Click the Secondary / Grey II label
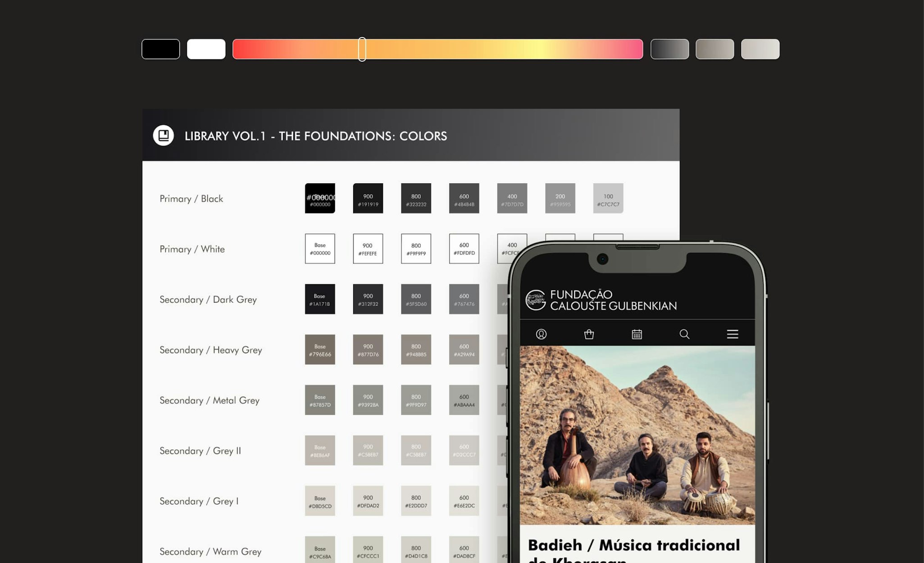Screen dimensions: 924x563 tap(200, 451)
